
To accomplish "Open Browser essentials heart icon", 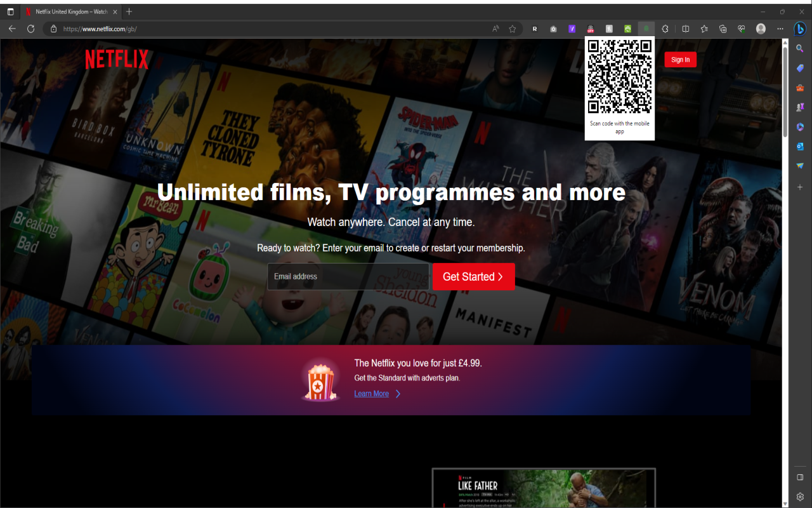I will tap(741, 29).
